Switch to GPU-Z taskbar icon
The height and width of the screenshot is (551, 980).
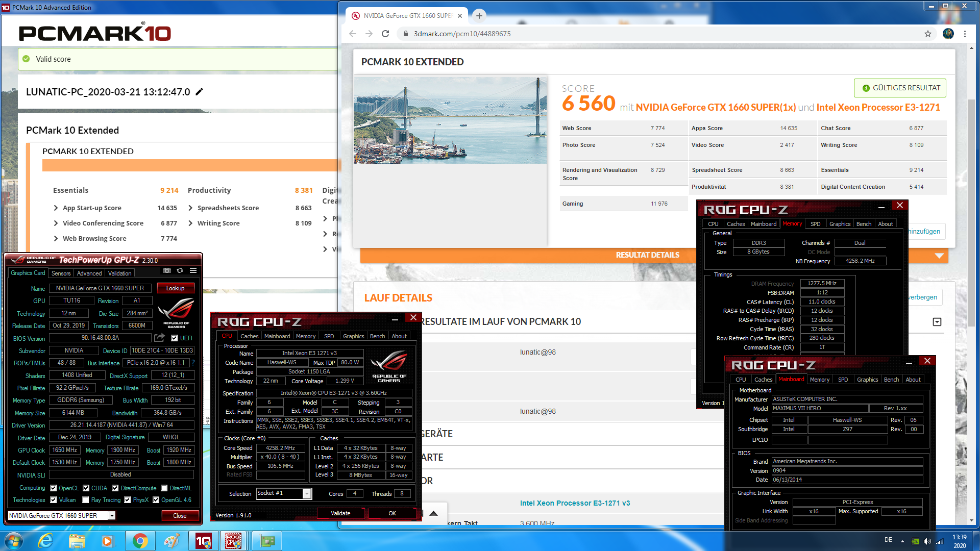266,541
